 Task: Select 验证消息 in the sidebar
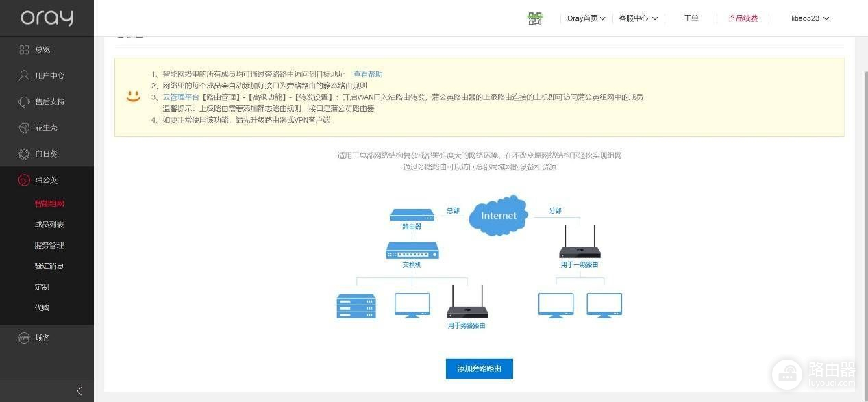[49, 266]
